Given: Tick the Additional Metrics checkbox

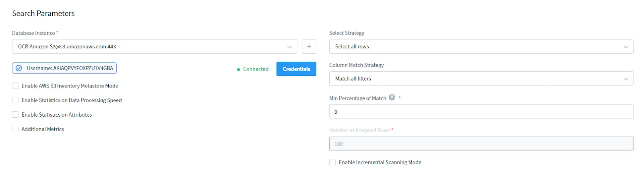Looking at the screenshot, I should tap(15, 129).
